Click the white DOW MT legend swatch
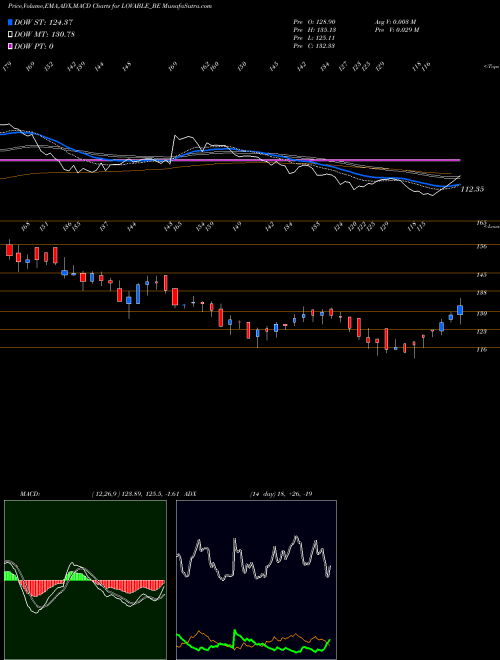500x660 pixels. pyautogui.click(x=10, y=35)
